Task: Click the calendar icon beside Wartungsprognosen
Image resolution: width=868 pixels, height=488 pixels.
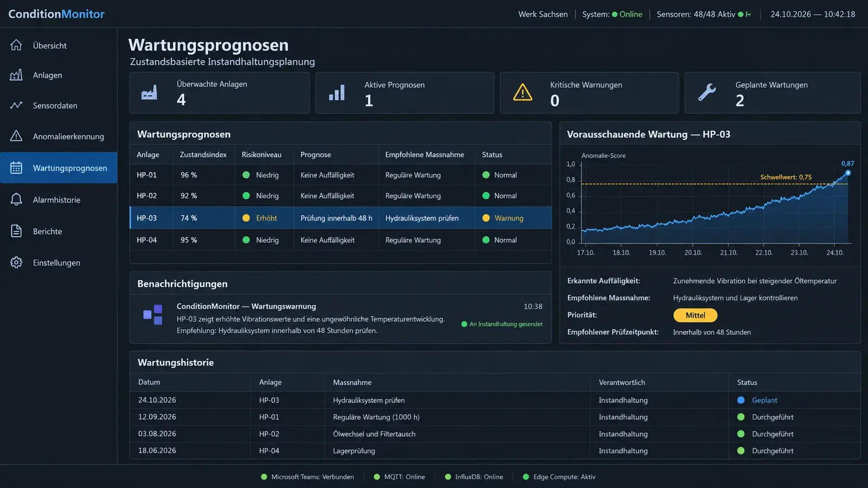Action: pos(16,168)
